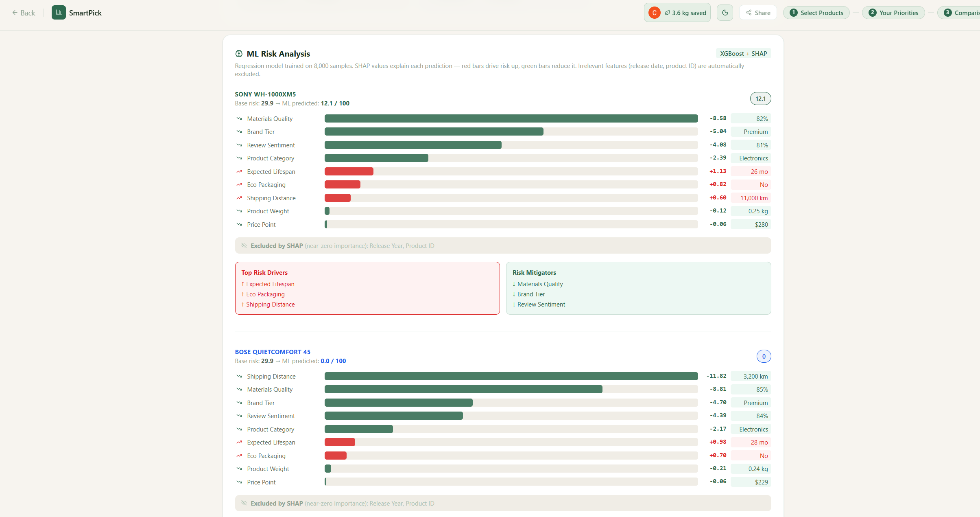
Task: Click the hidden-eye icon in Sony Excluded by SHAP
Action: [244, 245]
